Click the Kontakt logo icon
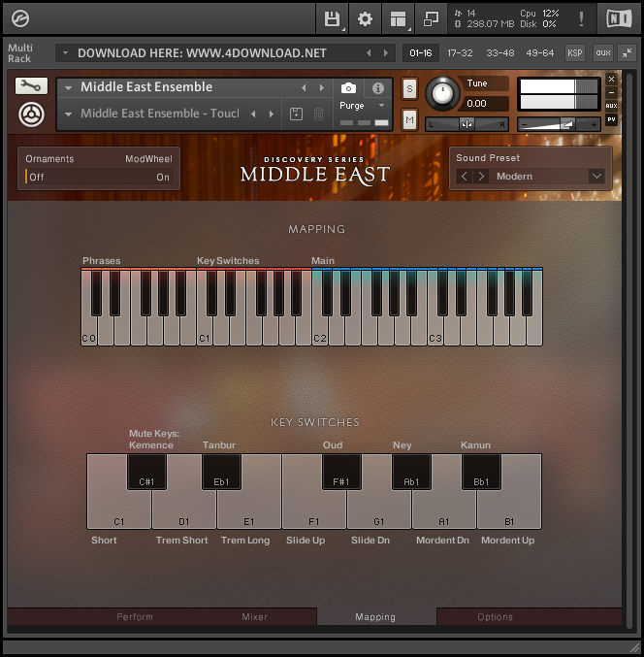644x657 pixels. (19, 18)
